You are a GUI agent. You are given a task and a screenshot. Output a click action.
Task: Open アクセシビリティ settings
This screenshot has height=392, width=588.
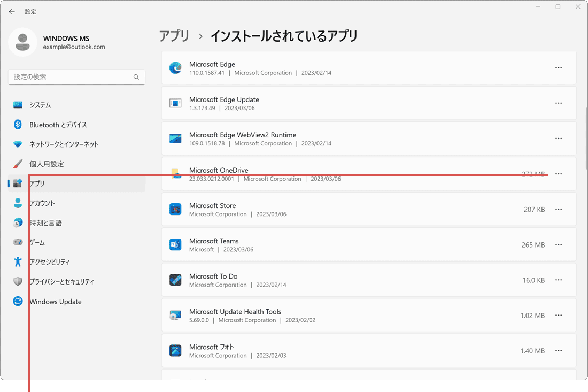pyautogui.click(x=76, y=262)
